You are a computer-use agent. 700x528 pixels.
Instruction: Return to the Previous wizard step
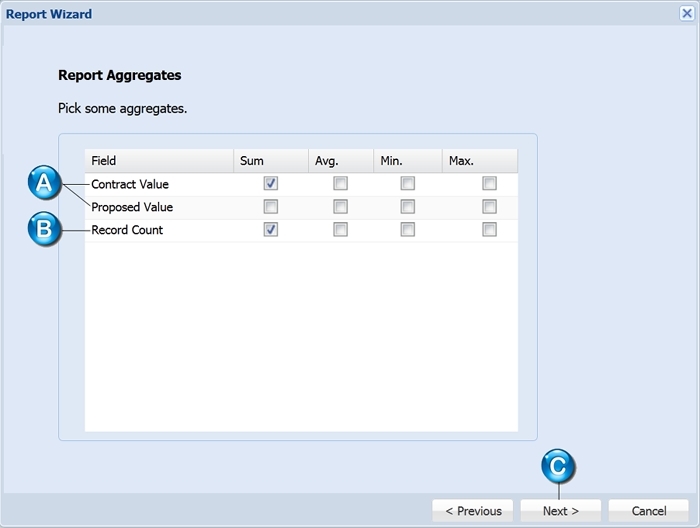click(473, 511)
